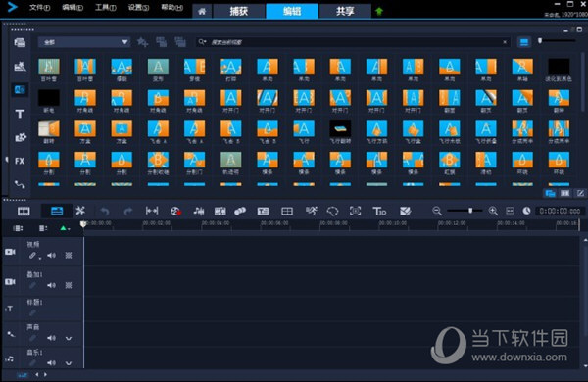Viewport: 588px width, 382px height.
Task: Open the 设置 menu
Action: click(138, 7)
